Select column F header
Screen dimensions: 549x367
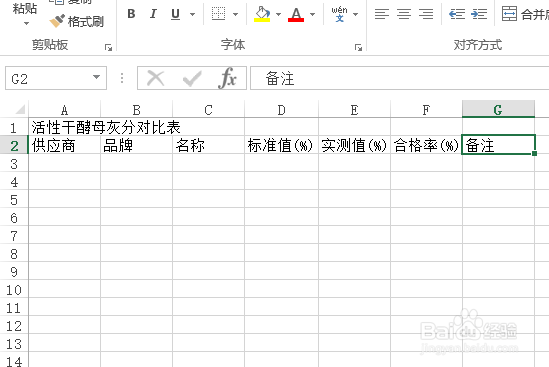[426, 110]
